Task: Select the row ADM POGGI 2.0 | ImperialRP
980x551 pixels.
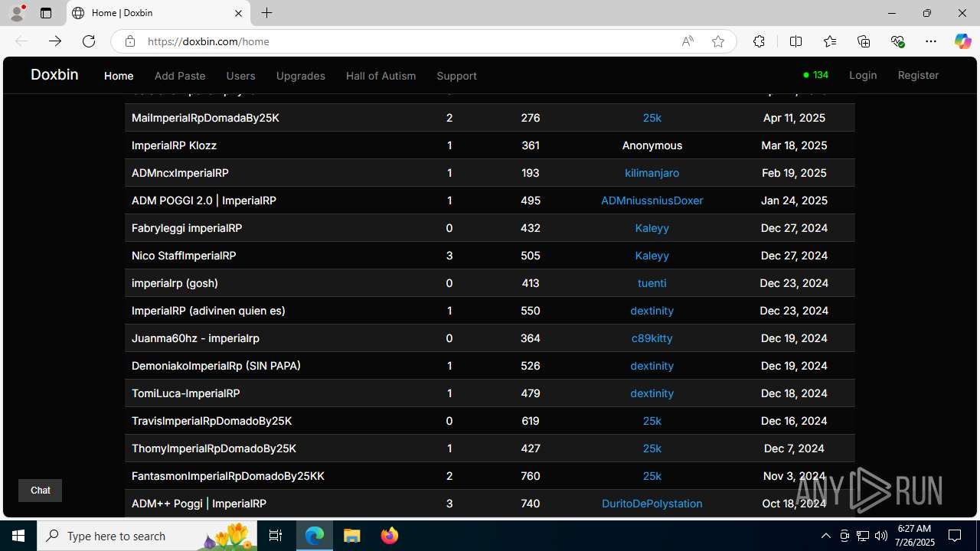Action: click(490, 201)
